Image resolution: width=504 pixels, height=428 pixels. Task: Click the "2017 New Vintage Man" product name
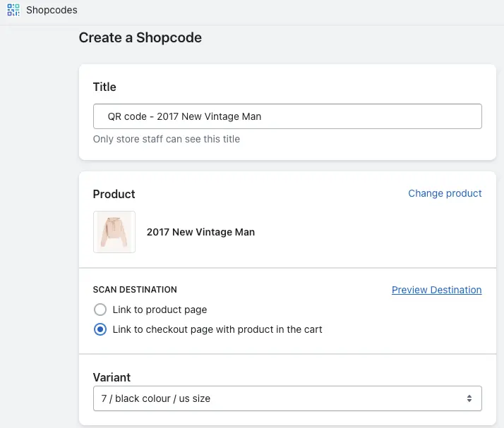click(200, 232)
